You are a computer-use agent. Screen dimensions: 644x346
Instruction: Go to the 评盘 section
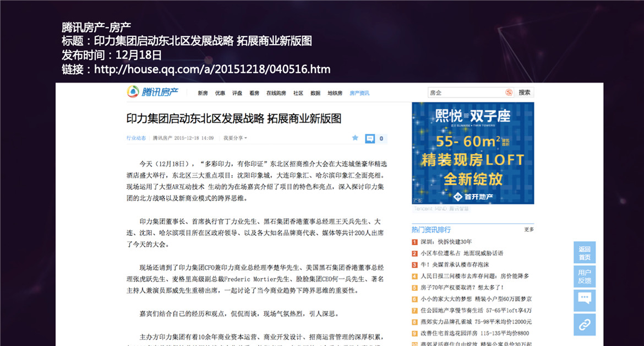click(x=237, y=93)
